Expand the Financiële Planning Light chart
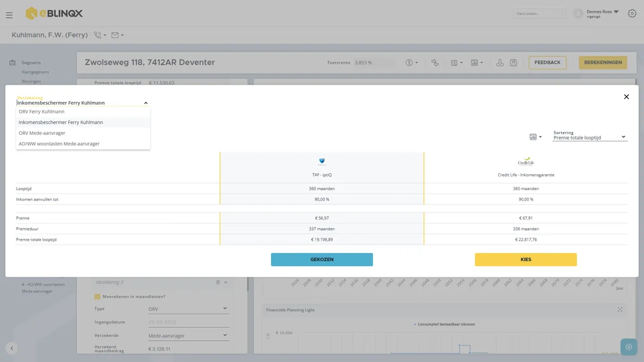This screenshot has height=362, width=644. pos(620,309)
